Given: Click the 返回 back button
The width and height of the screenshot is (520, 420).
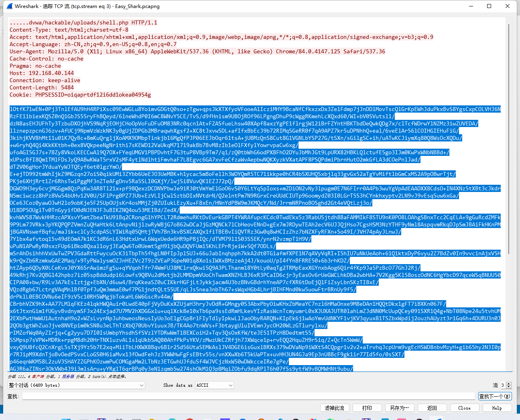Looking at the screenshot, I should point(432,408).
